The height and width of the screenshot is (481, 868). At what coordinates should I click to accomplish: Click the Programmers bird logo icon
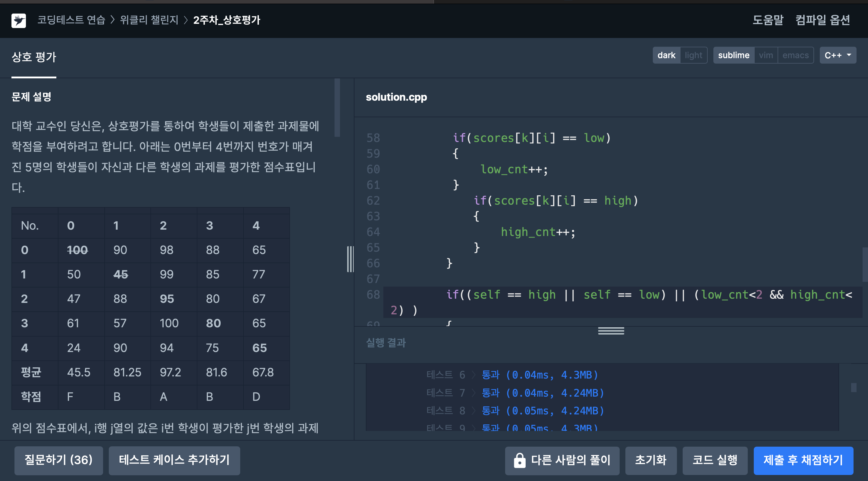tap(18, 20)
